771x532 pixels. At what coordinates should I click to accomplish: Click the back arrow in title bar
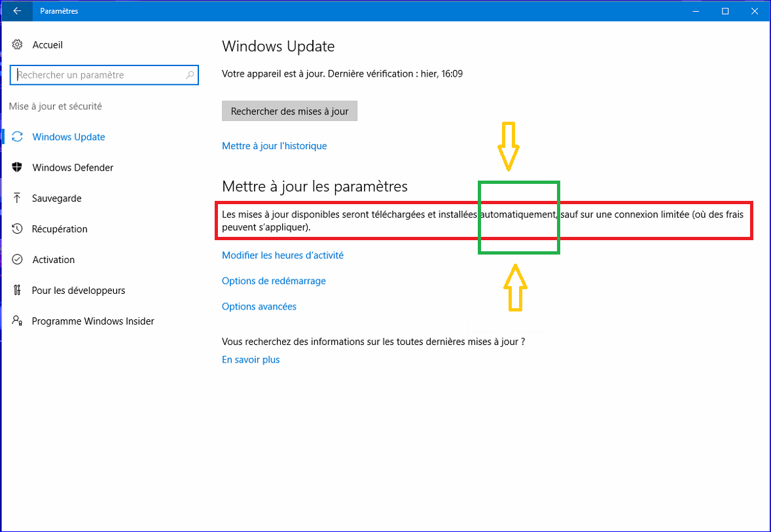(17, 11)
